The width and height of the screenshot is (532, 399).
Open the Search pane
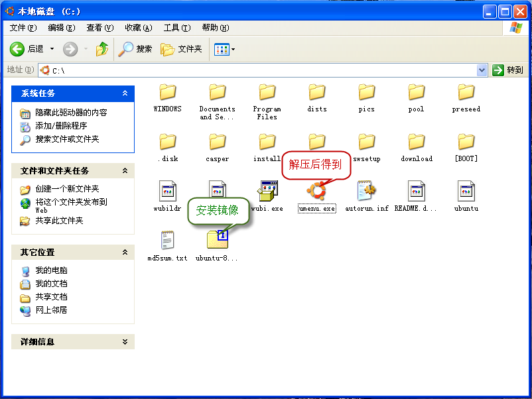pyautogui.click(x=135, y=49)
